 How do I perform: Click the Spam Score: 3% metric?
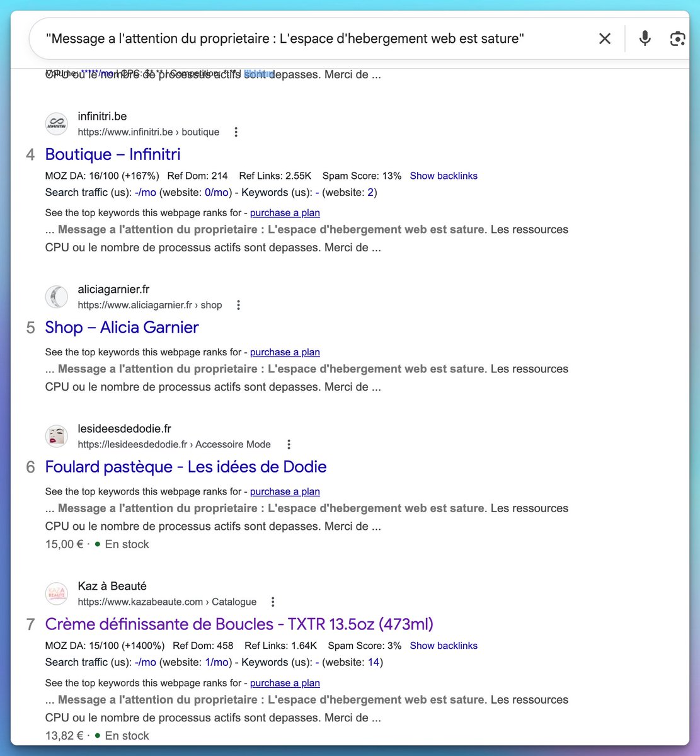(x=365, y=646)
